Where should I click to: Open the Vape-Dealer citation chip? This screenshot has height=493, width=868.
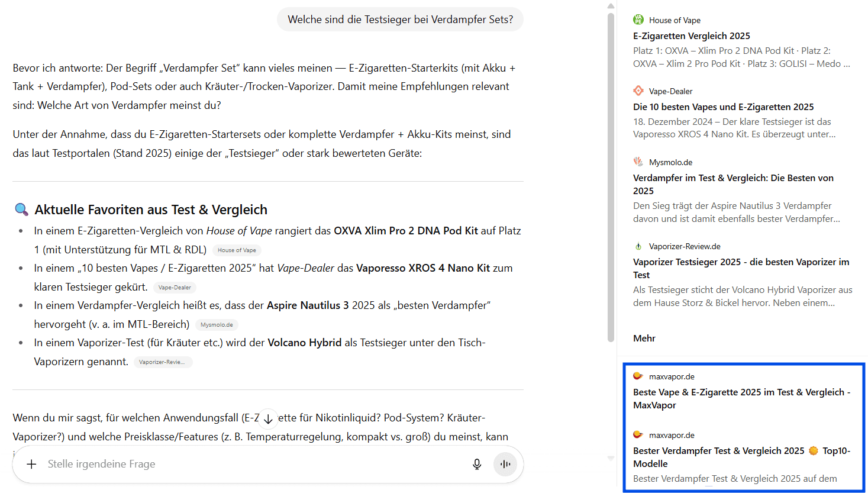[x=175, y=288]
